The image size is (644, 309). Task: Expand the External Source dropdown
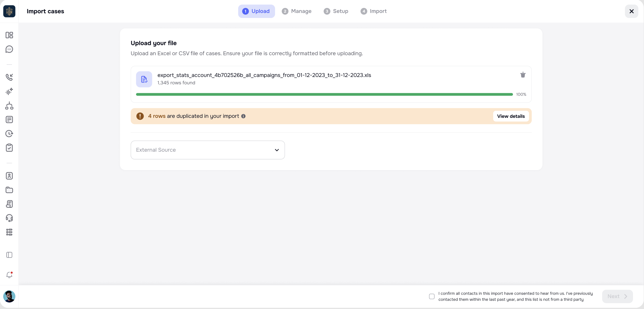point(207,150)
